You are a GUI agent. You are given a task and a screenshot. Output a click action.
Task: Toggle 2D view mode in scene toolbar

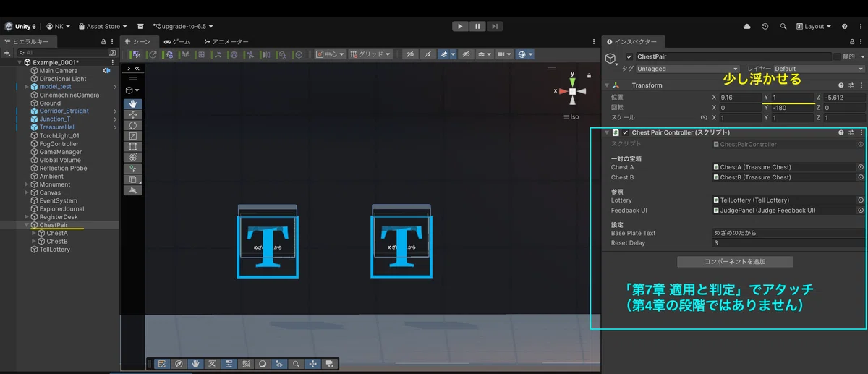[x=410, y=54]
